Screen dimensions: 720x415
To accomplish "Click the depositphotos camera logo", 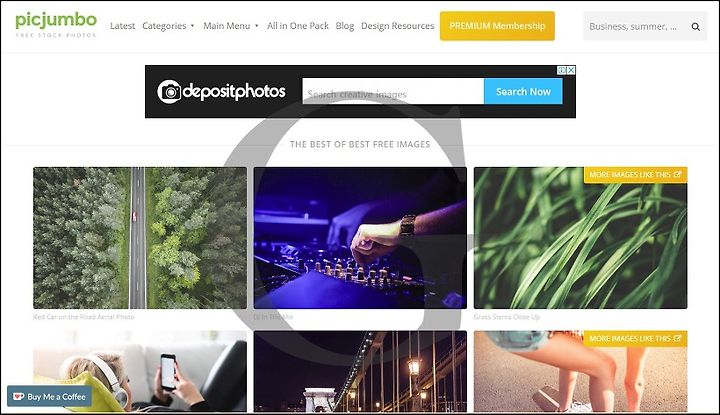I will pyautogui.click(x=169, y=92).
